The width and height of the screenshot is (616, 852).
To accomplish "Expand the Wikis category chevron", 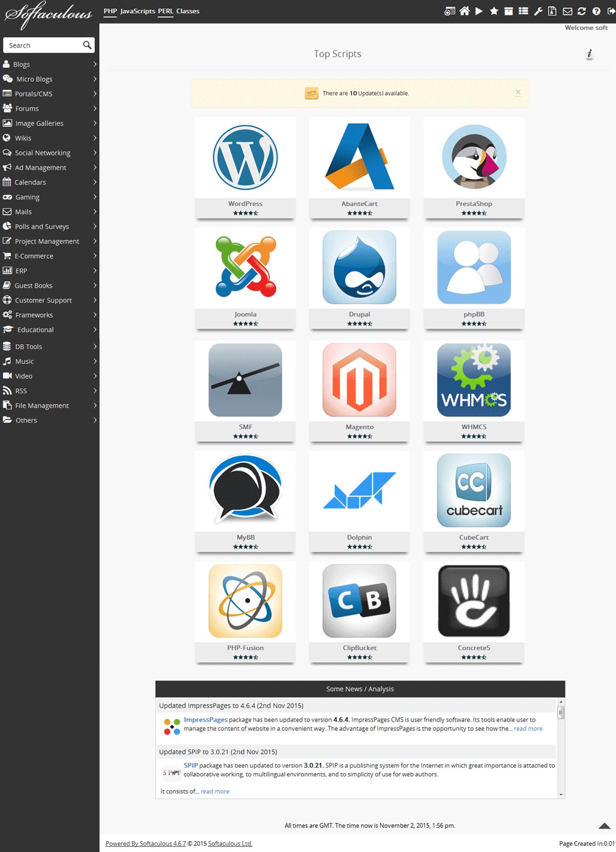I will 95,138.
